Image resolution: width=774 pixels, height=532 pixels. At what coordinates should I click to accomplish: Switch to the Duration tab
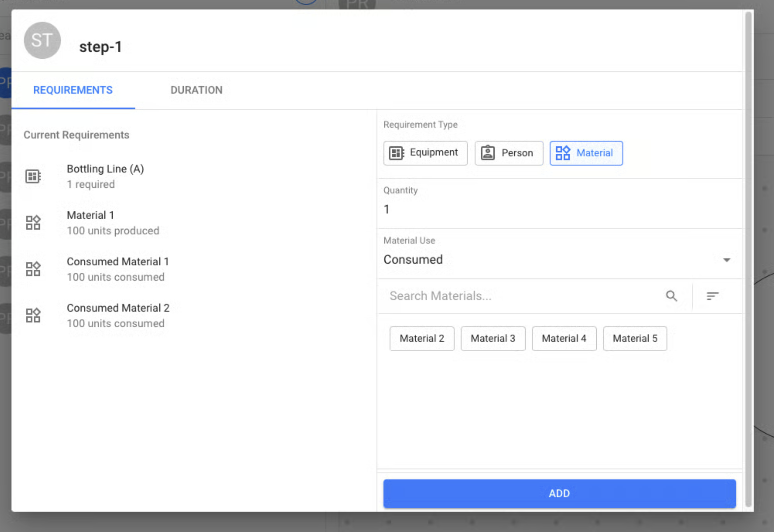[x=196, y=90]
